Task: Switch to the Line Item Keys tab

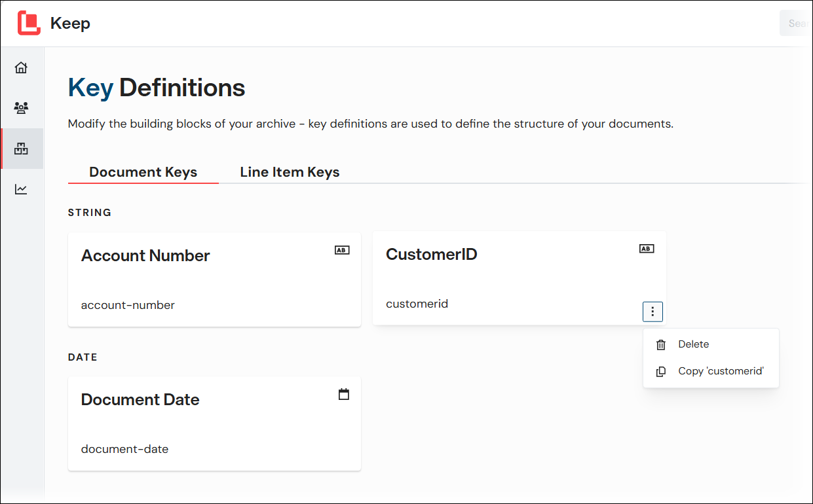Action: pos(290,172)
